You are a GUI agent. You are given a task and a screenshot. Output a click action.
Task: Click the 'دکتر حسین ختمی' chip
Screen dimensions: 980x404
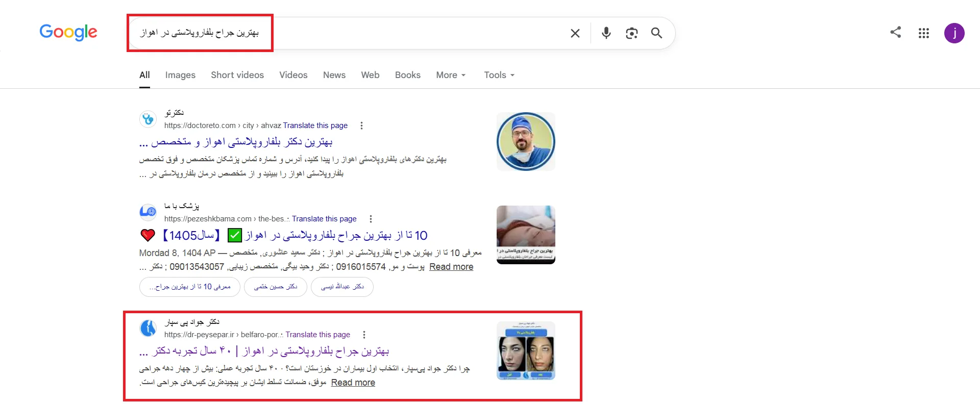[x=276, y=287]
